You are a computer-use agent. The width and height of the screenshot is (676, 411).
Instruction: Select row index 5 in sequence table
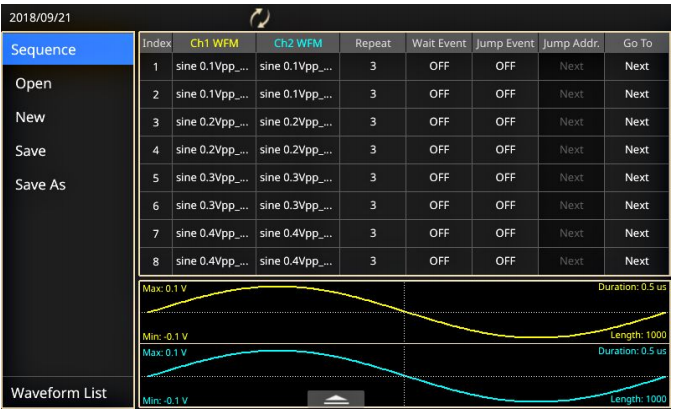coord(156,178)
